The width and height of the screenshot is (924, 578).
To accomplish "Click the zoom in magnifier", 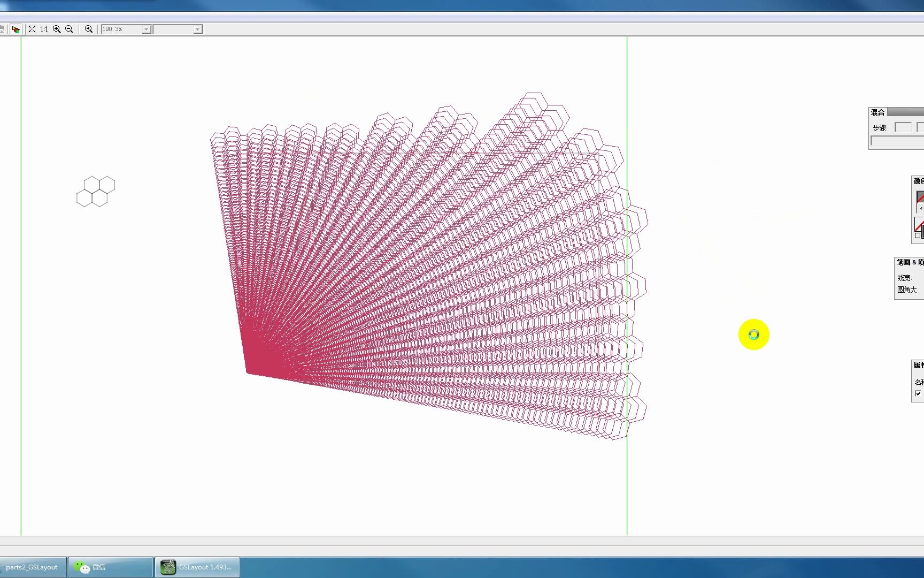I will point(57,29).
